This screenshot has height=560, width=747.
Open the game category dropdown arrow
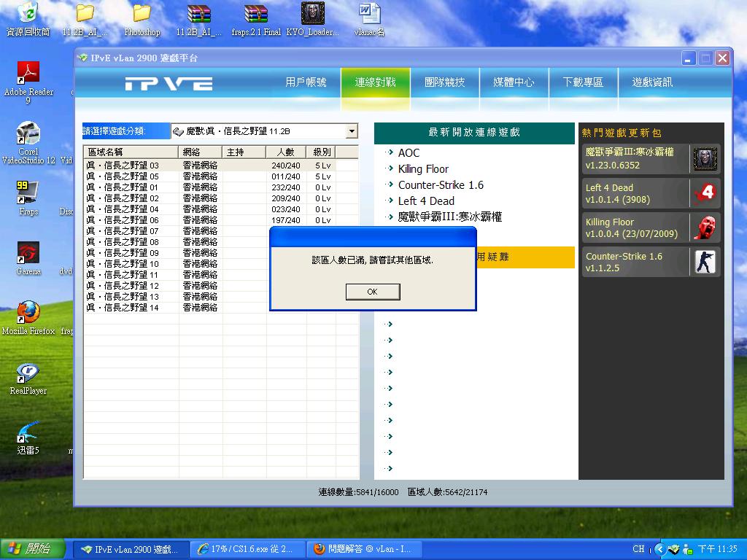(352, 131)
